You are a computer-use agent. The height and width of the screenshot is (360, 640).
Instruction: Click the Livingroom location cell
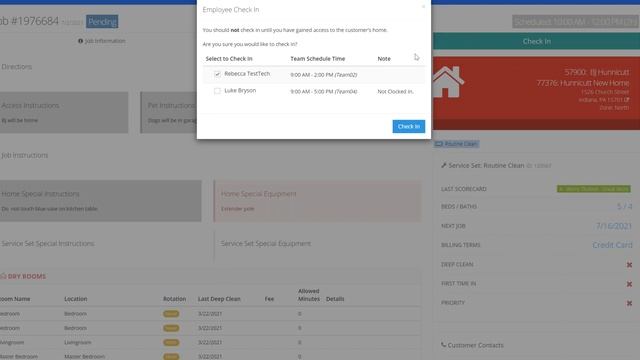click(x=78, y=342)
